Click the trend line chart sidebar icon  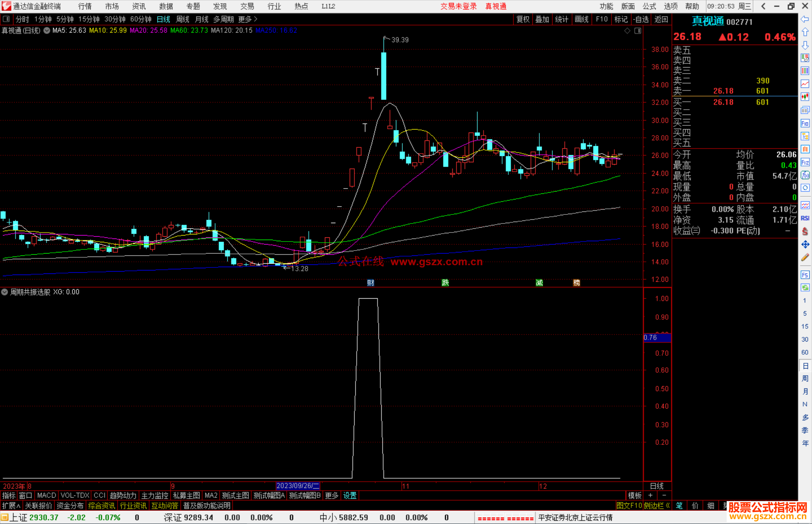(805, 84)
